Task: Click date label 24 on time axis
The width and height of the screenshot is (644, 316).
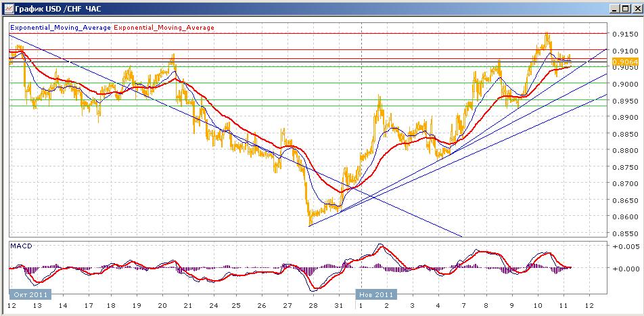Action: pyautogui.click(x=212, y=306)
